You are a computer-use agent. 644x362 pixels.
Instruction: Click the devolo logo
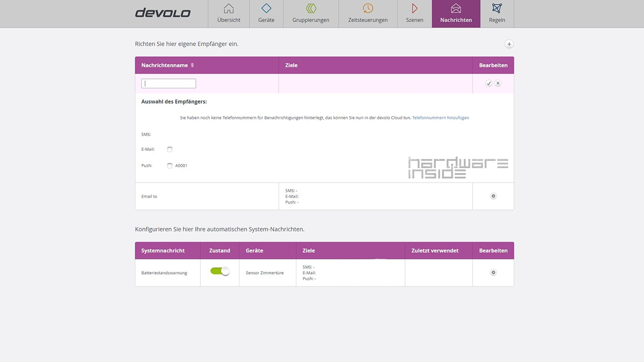(163, 13)
